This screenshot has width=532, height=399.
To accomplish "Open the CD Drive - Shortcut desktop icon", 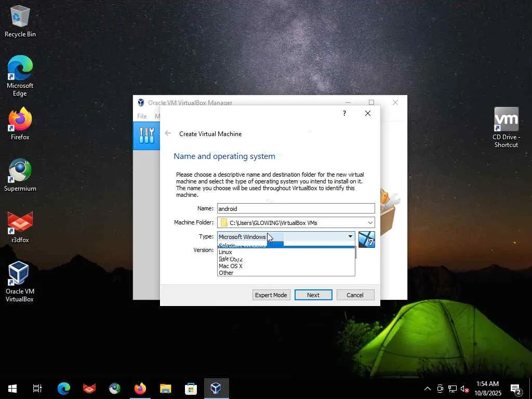I will [506, 128].
